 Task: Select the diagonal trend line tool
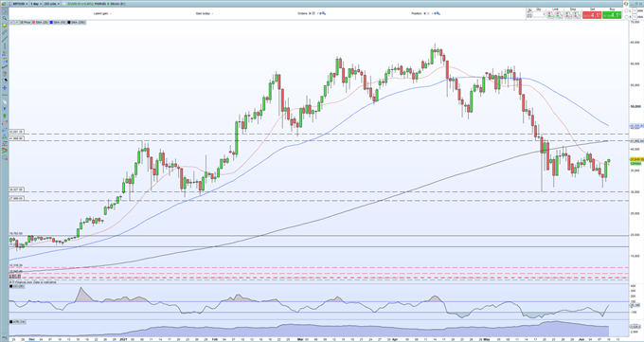point(5,39)
